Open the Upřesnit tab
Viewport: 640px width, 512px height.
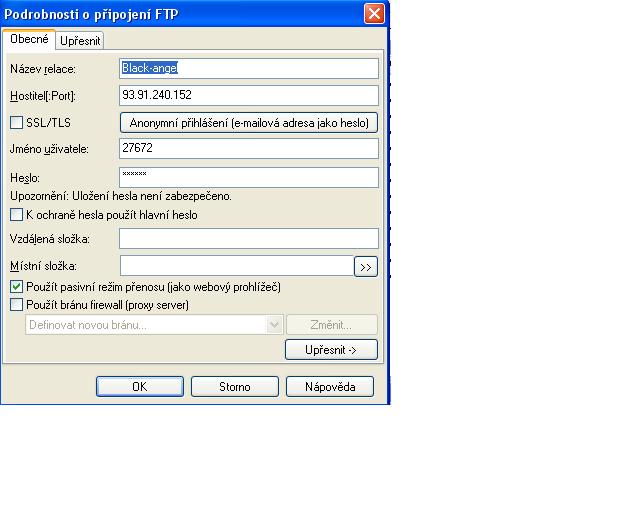(x=80, y=41)
